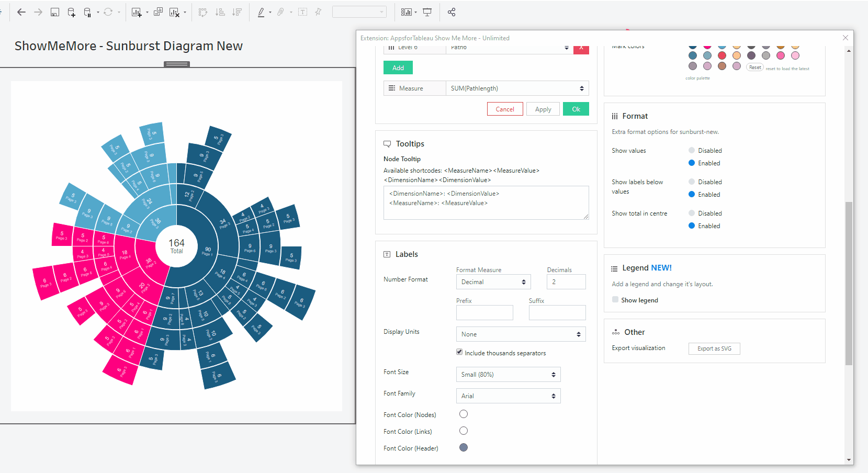The image size is (868, 473).
Task: Disable Show total in centre
Action: click(692, 213)
